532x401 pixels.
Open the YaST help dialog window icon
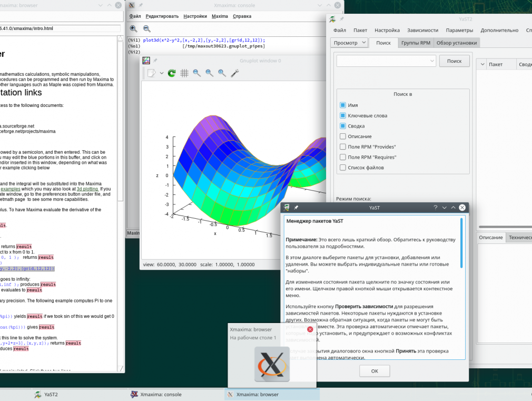click(287, 208)
